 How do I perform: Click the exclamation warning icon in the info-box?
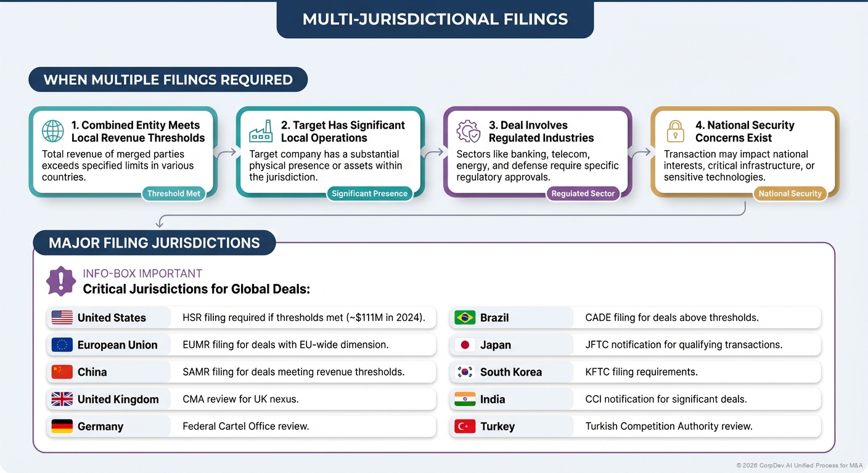pos(60,281)
